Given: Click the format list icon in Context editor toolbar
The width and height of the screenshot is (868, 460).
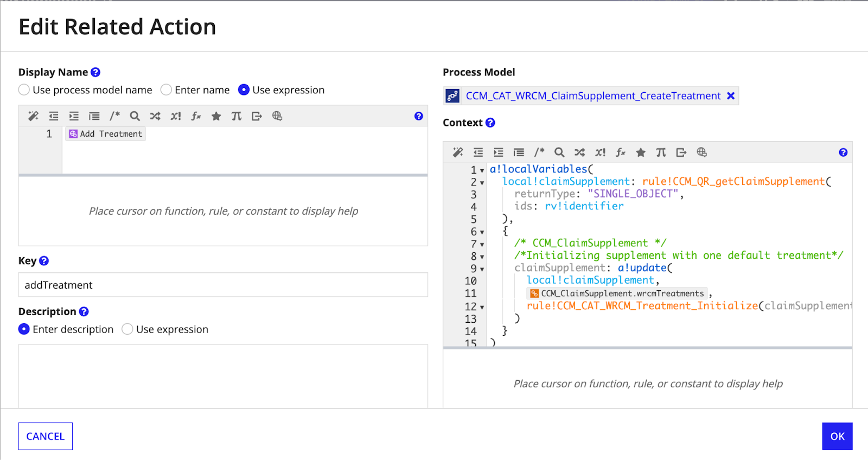Looking at the screenshot, I should (519, 152).
